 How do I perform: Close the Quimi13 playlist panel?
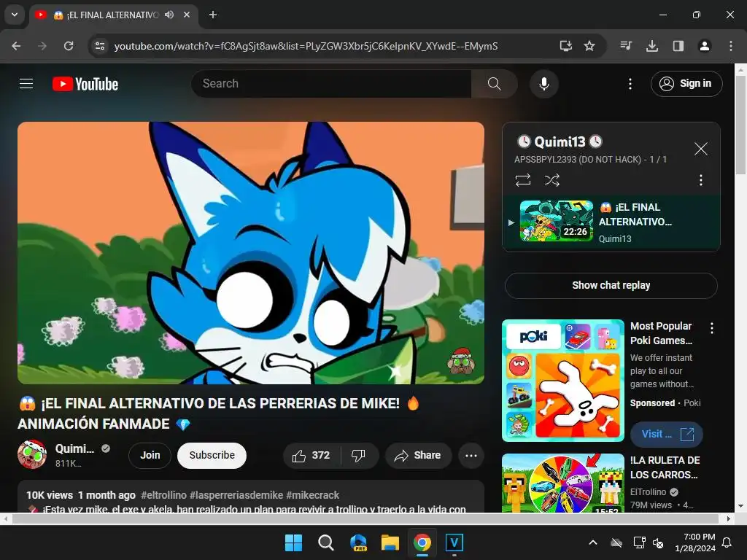coord(701,149)
